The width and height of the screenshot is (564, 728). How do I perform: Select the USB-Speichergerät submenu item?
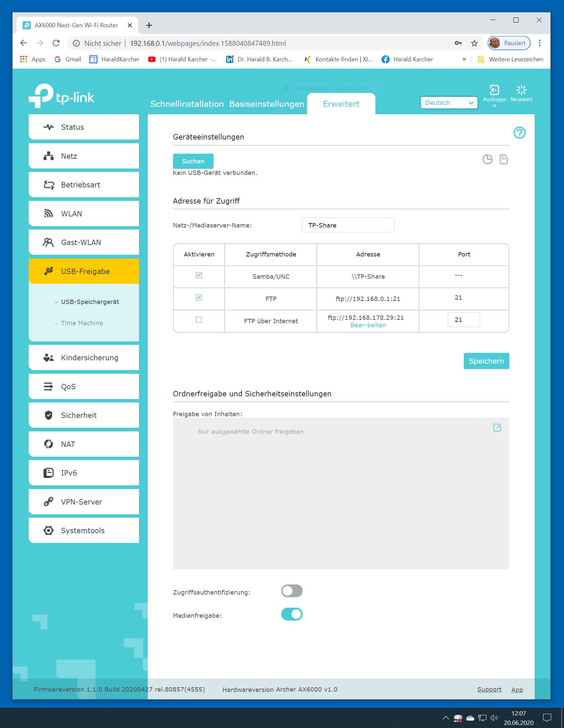[x=90, y=302]
